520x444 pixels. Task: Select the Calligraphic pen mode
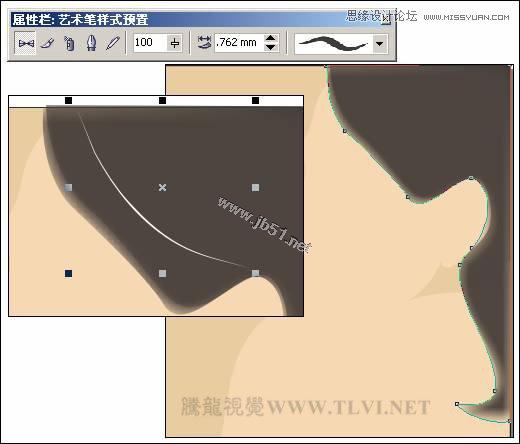tap(91, 43)
